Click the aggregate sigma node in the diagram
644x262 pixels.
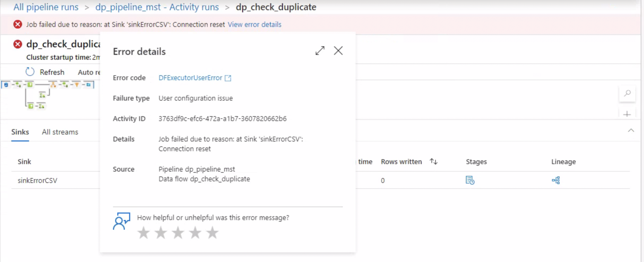pos(42,96)
